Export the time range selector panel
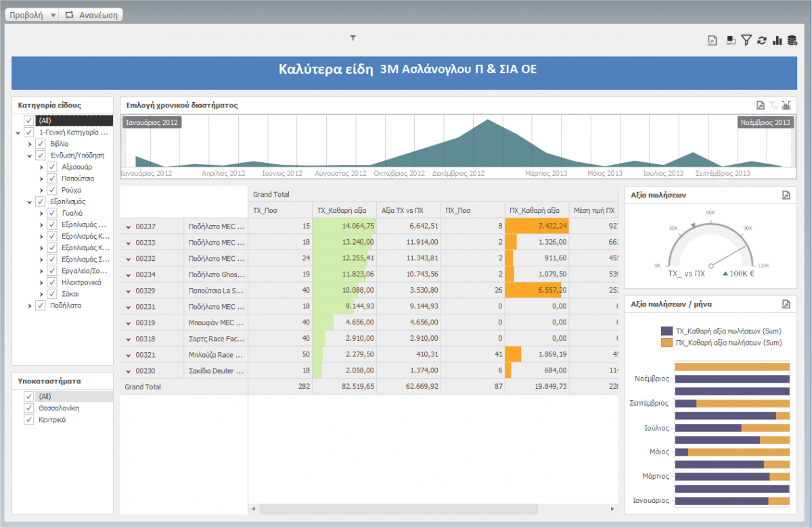 (761, 105)
